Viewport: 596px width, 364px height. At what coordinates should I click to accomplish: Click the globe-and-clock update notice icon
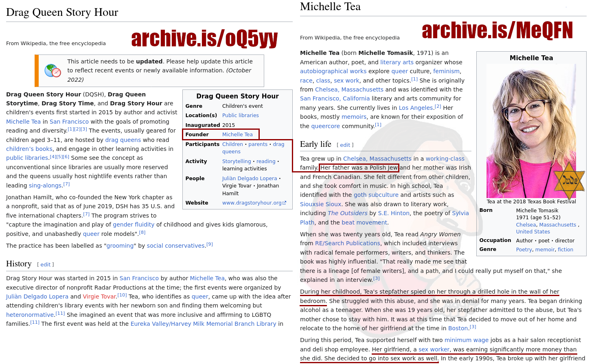53,71
